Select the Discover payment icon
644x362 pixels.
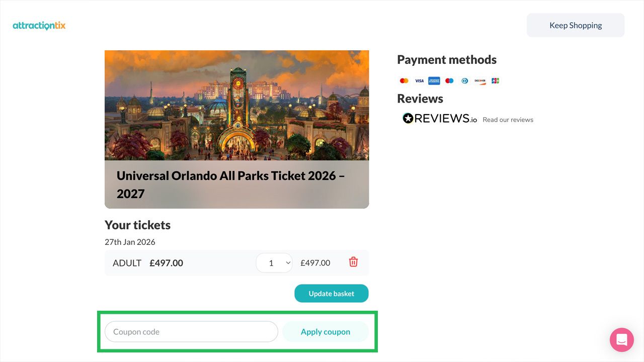point(479,80)
